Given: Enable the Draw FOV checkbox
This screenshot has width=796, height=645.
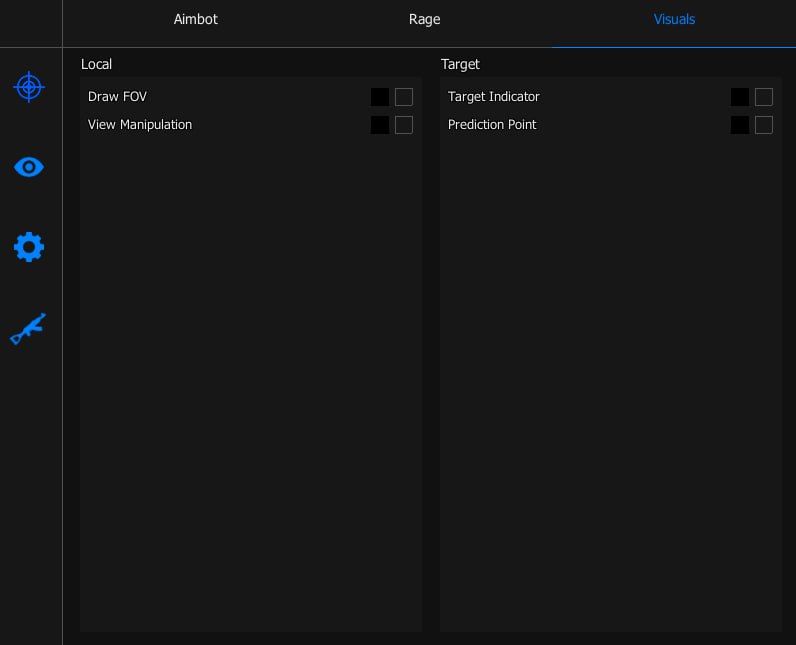Looking at the screenshot, I should tap(404, 97).
